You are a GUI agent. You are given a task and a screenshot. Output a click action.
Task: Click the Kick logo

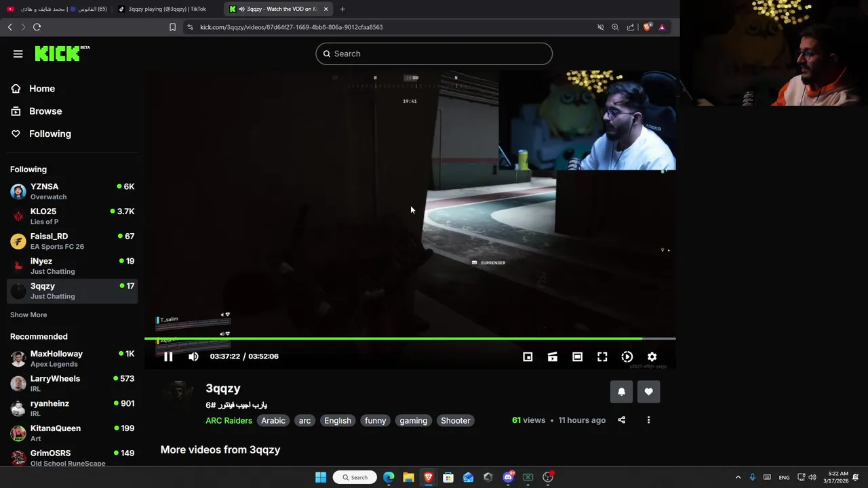62,54
